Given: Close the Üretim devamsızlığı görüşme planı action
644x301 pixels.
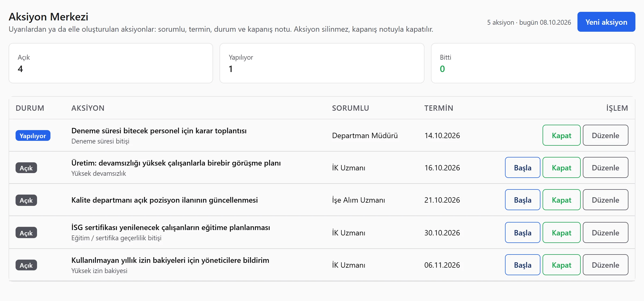Looking at the screenshot, I should coord(561,167).
